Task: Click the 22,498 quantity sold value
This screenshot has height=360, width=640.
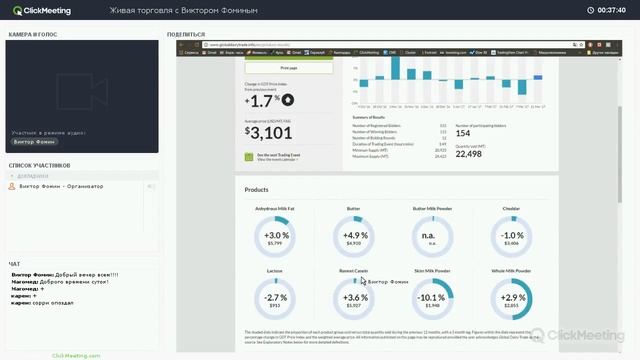Action: 469,154
